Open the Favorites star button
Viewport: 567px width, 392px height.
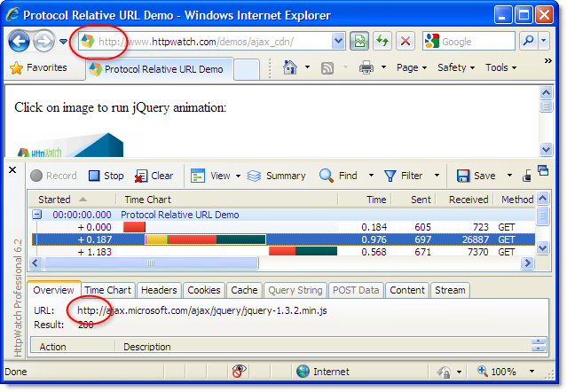pos(39,67)
